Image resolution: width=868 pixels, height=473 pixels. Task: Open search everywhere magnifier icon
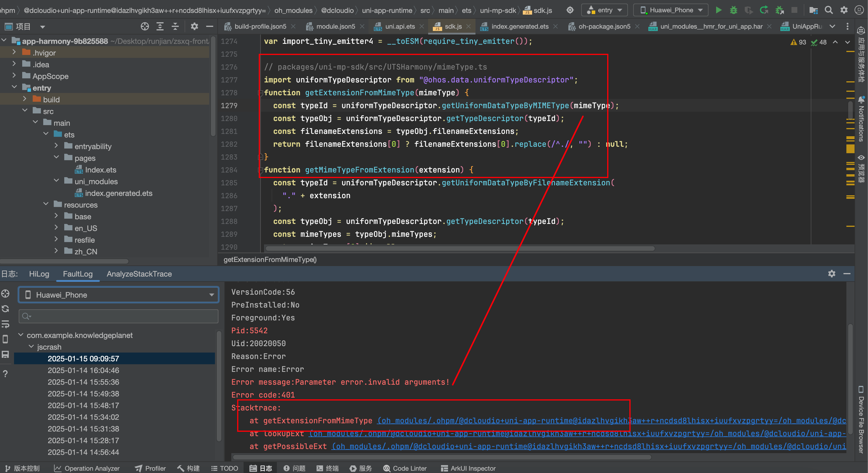click(829, 10)
